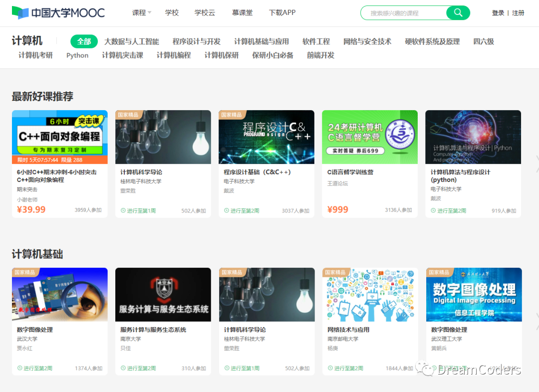Open the 下载APP menu item
Screen dimensions: 539x392
[x=282, y=12]
